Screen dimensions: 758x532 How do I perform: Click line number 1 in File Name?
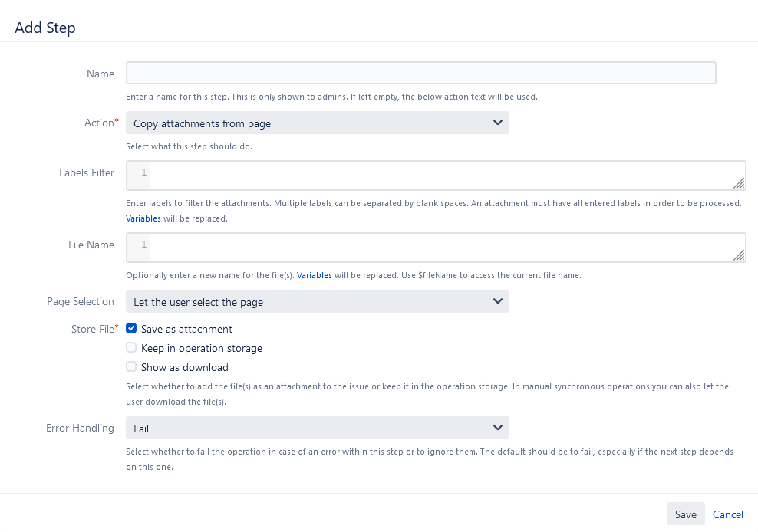pos(143,245)
